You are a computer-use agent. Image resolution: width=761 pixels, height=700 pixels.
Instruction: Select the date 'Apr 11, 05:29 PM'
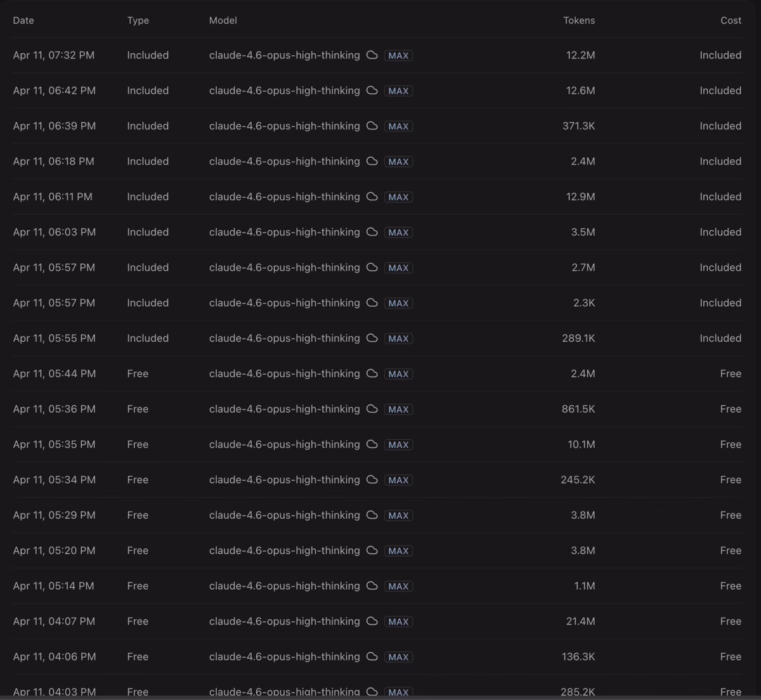(55, 515)
